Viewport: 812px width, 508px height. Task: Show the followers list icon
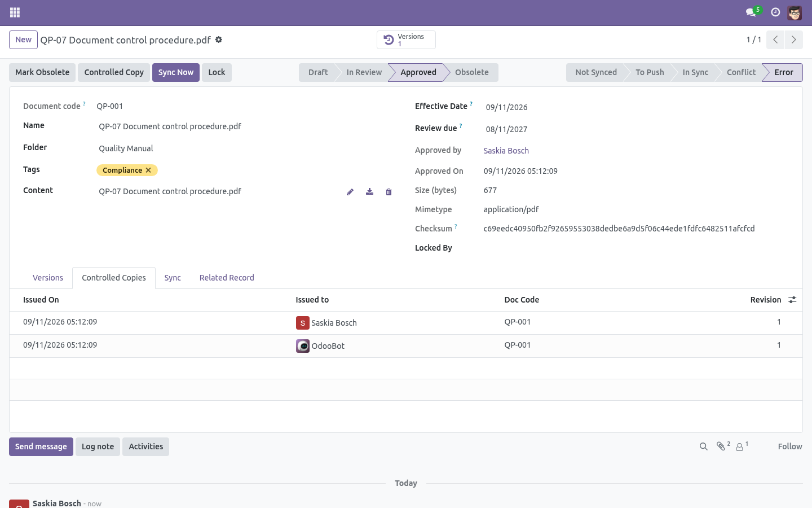point(742,446)
